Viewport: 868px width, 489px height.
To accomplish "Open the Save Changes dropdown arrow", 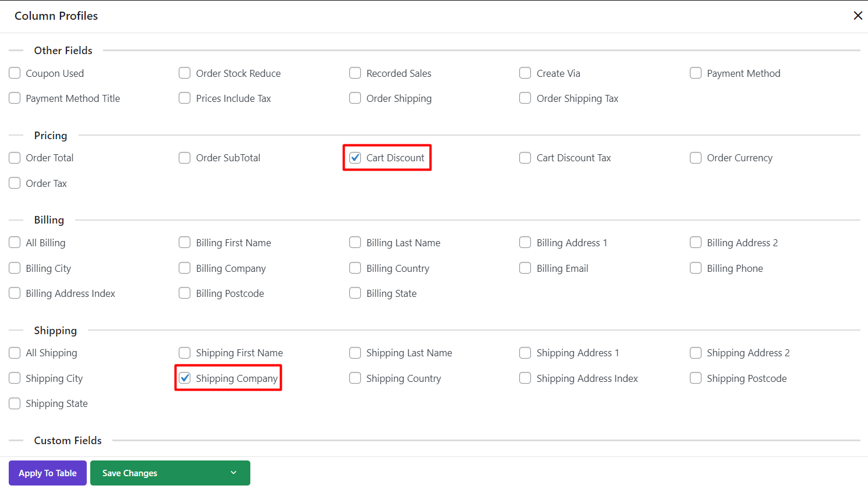I will coord(233,473).
